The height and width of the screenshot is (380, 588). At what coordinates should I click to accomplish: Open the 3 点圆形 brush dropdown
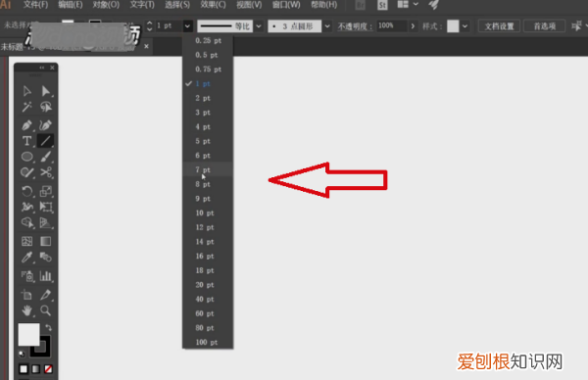click(327, 26)
